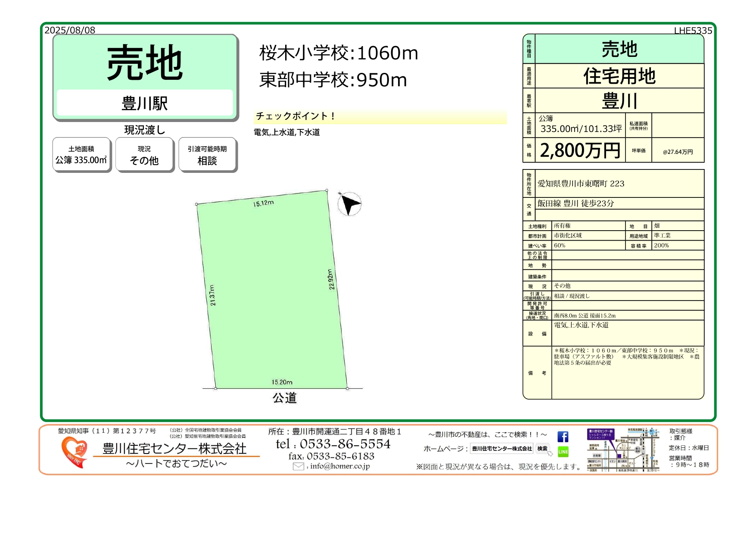
Task: Click the 引渡可能時期 相談 box
Action: [207, 155]
